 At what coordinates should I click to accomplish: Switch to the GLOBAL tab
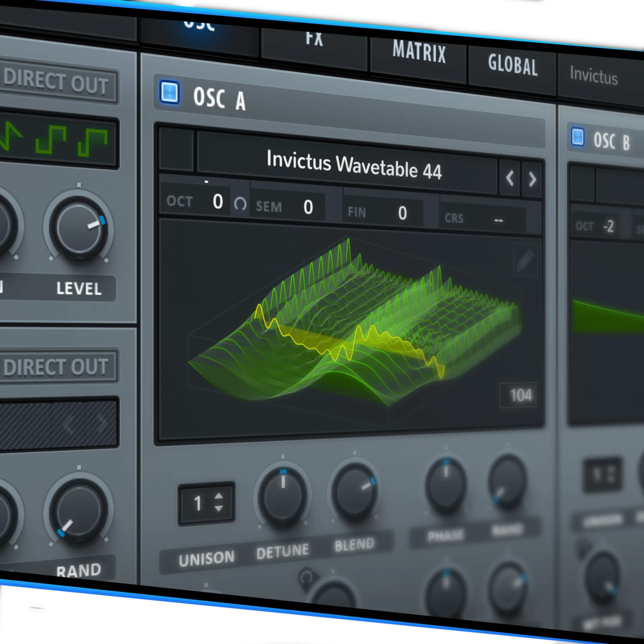(513, 66)
